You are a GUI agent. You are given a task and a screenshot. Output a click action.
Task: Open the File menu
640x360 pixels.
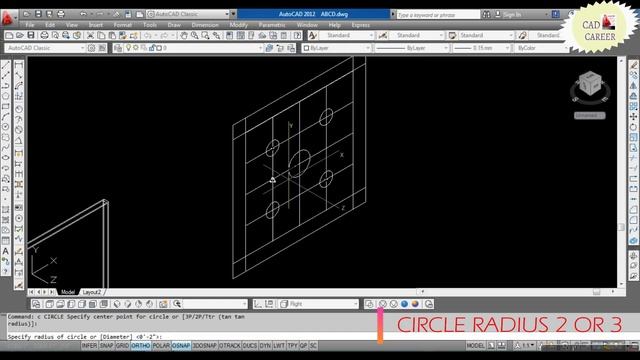[x=30, y=25]
